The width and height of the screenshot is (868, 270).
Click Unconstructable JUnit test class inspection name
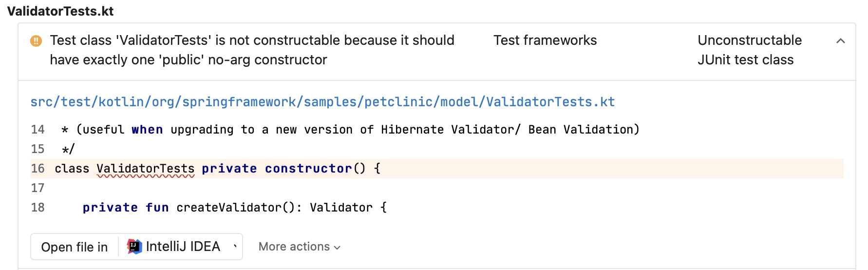(750, 50)
